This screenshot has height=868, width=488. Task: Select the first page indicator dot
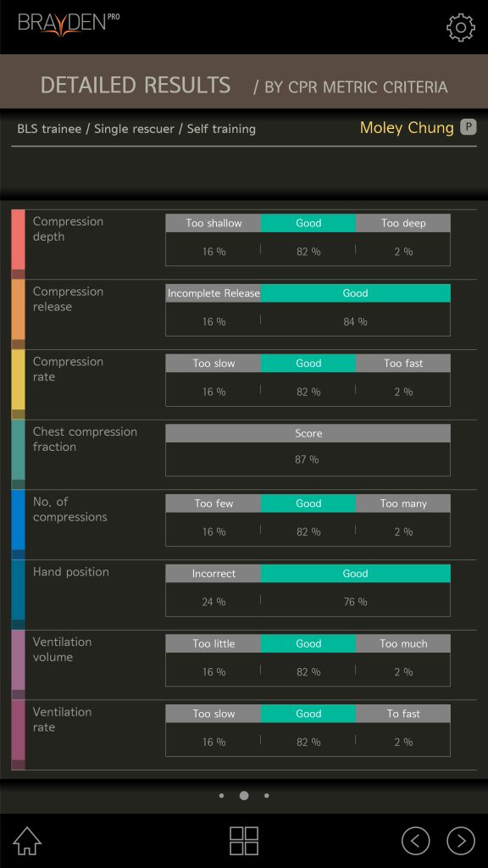click(221, 795)
